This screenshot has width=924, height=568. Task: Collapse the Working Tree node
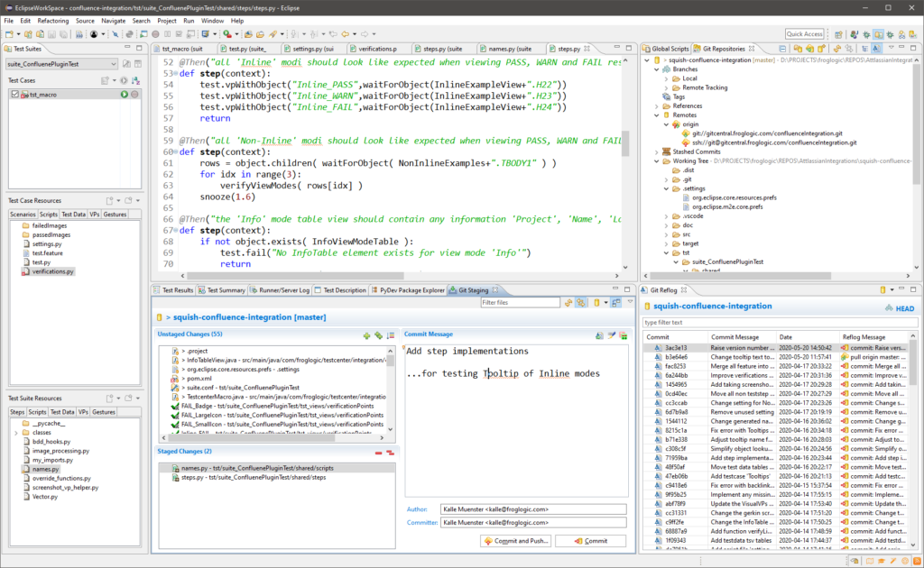[655, 161]
